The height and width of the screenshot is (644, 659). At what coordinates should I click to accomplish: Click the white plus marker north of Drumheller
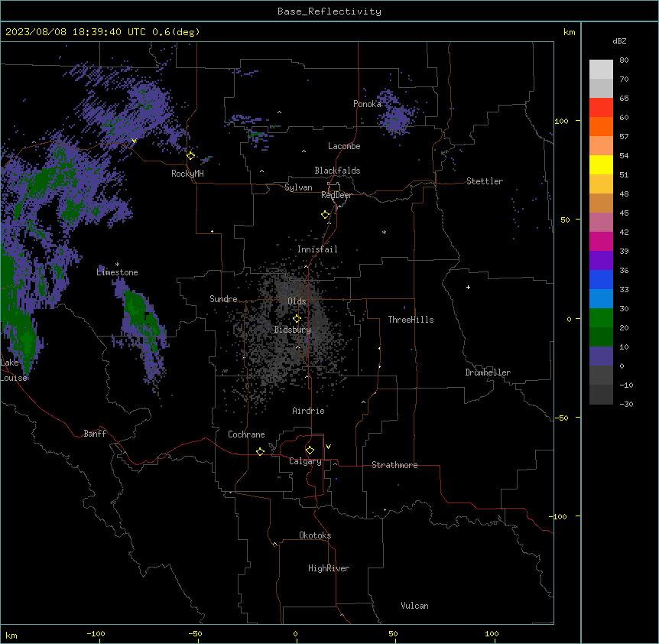point(468,287)
